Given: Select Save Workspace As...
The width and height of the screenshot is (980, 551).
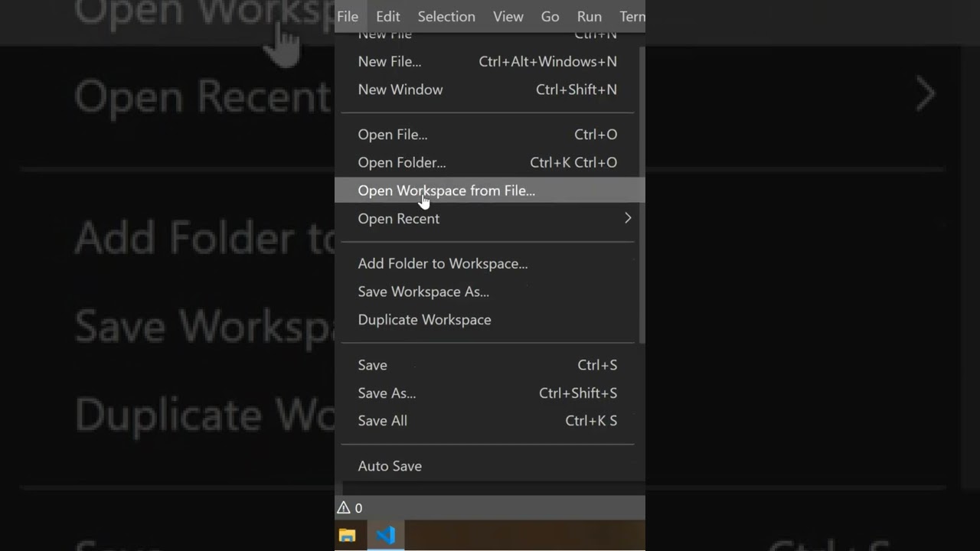Looking at the screenshot, I should (488, 292).
